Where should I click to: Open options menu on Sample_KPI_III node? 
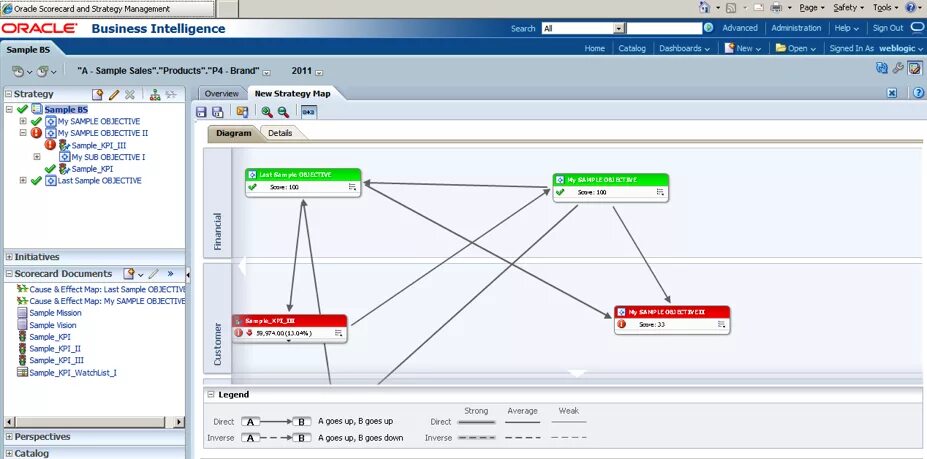338,333
